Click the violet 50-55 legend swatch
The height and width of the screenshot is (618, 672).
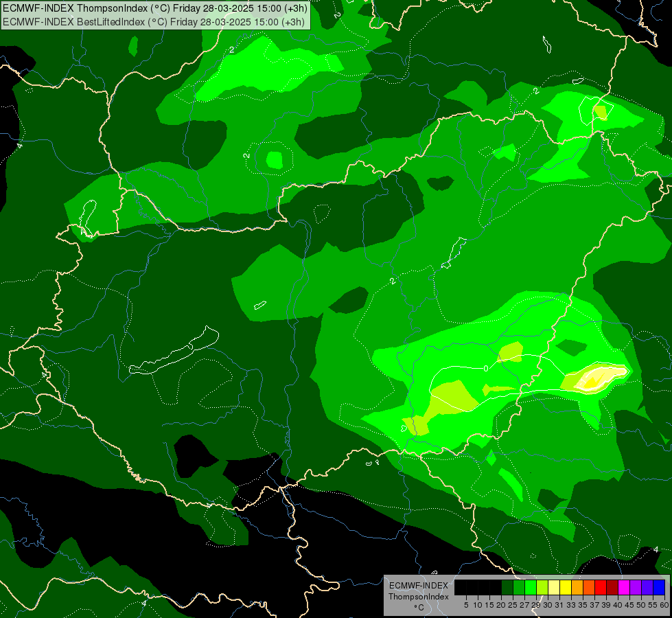[647, 587]
